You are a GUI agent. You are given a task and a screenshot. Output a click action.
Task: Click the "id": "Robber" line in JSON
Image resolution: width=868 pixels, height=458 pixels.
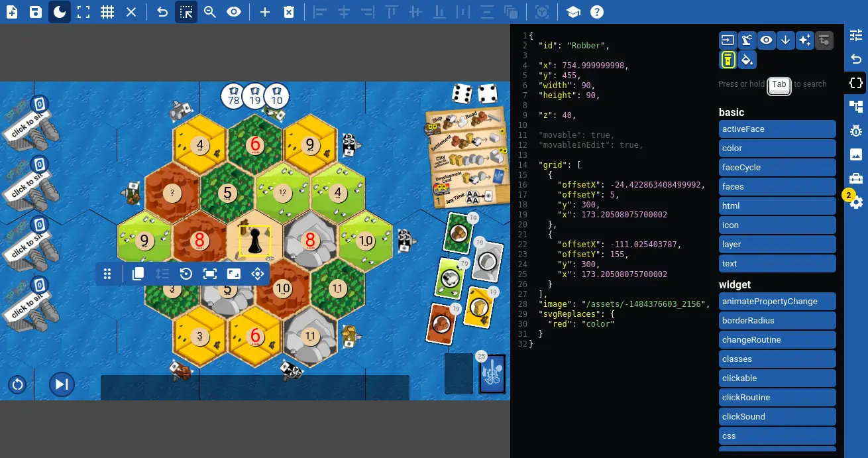[574, 46]
